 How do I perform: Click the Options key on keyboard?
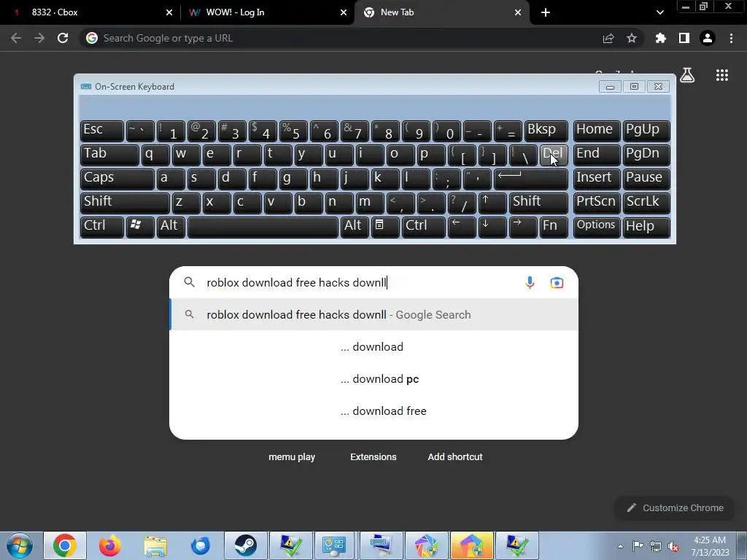(597, 227)
